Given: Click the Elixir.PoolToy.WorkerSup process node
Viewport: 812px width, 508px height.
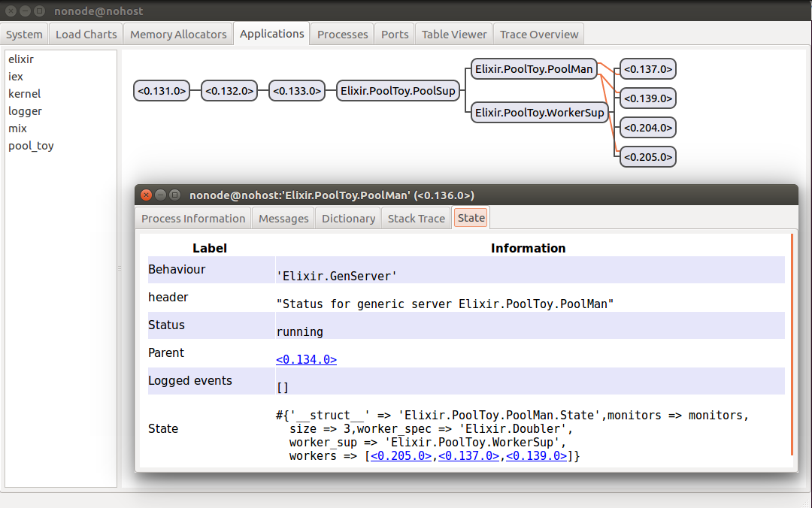Looking at the screenshot, I should pos(540,113).
